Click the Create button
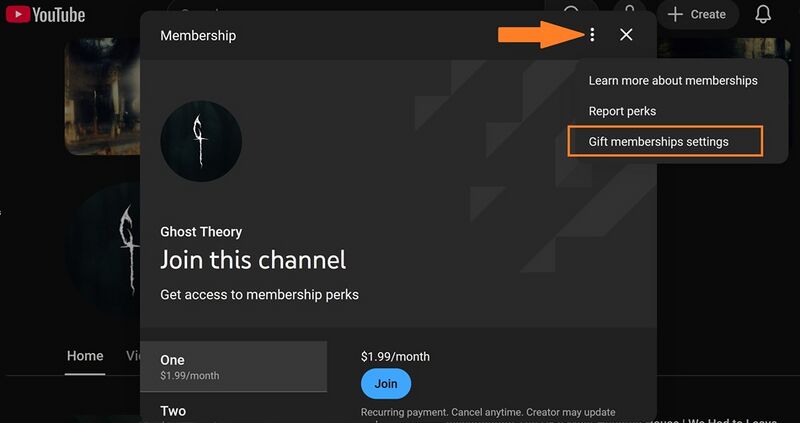This screenshot has height=423, width=800. click(x=697, y=14)
